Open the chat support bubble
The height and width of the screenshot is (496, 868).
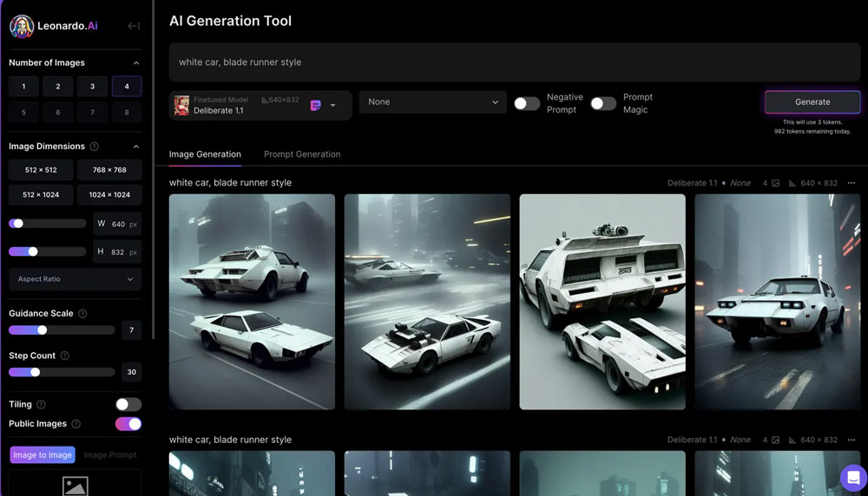click(853, 477)
